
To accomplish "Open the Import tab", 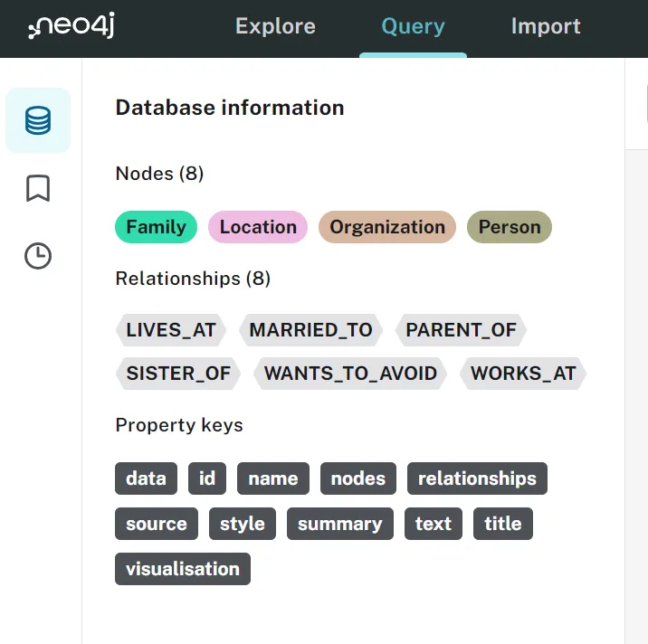I will click(x=546, y=26).
